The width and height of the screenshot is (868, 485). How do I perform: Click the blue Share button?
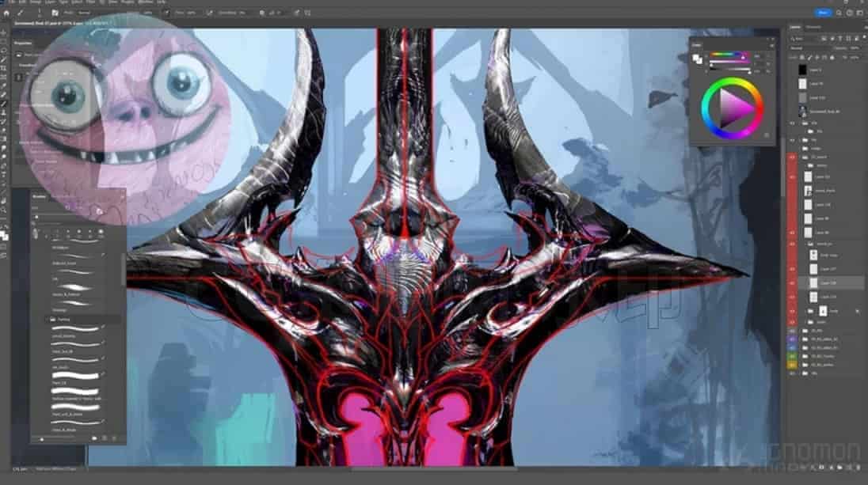pos(823,13)
